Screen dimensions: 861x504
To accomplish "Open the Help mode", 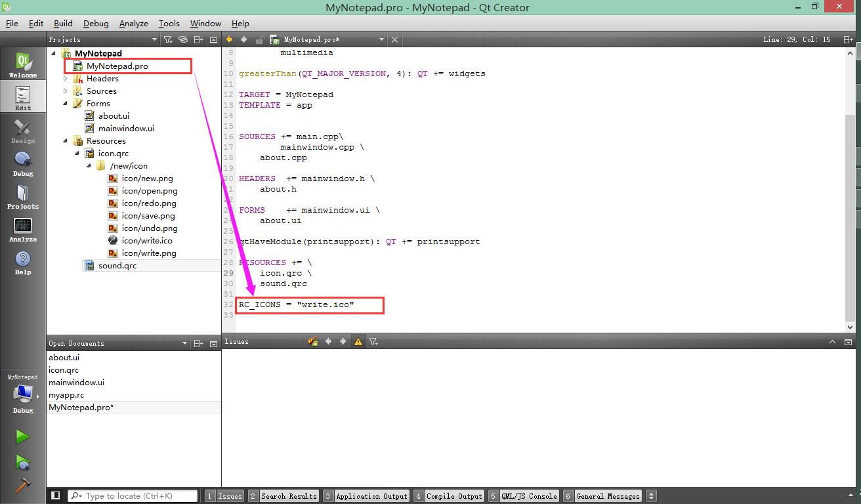I will [23, 262].
